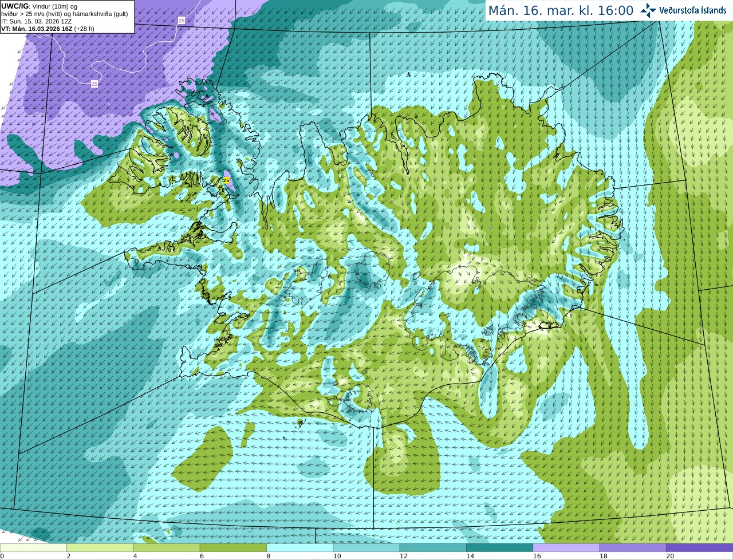Pick the 14–16 m/s dark teal swatch
Image resolution: width=733 pixels, height=560 pixels.
(x=499, y=548)
